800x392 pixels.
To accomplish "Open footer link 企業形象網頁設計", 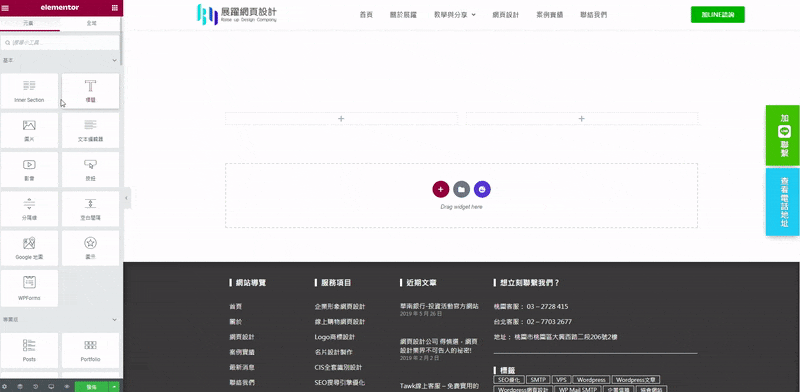I will (340, 307).
